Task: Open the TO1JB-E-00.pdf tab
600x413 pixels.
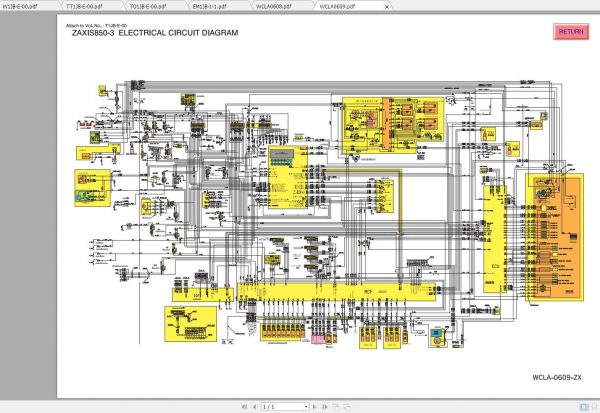Action: (148, 7)
